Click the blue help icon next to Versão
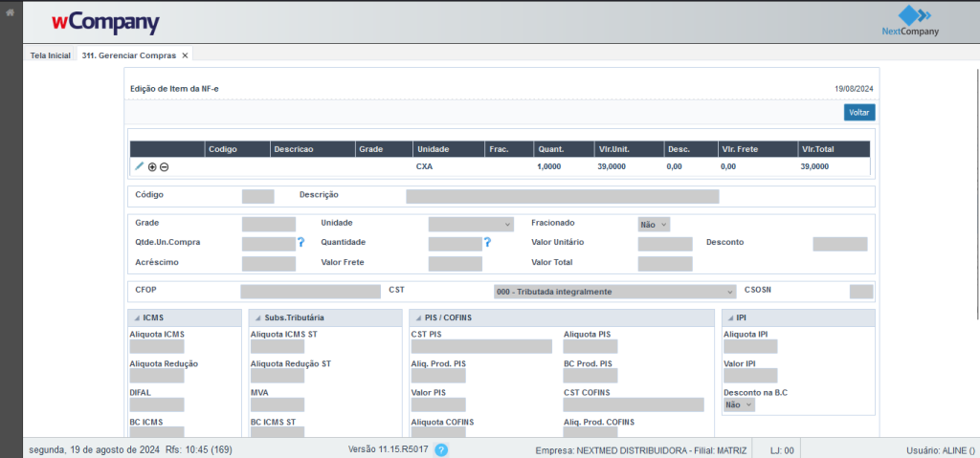 click(x=441, y=450)
